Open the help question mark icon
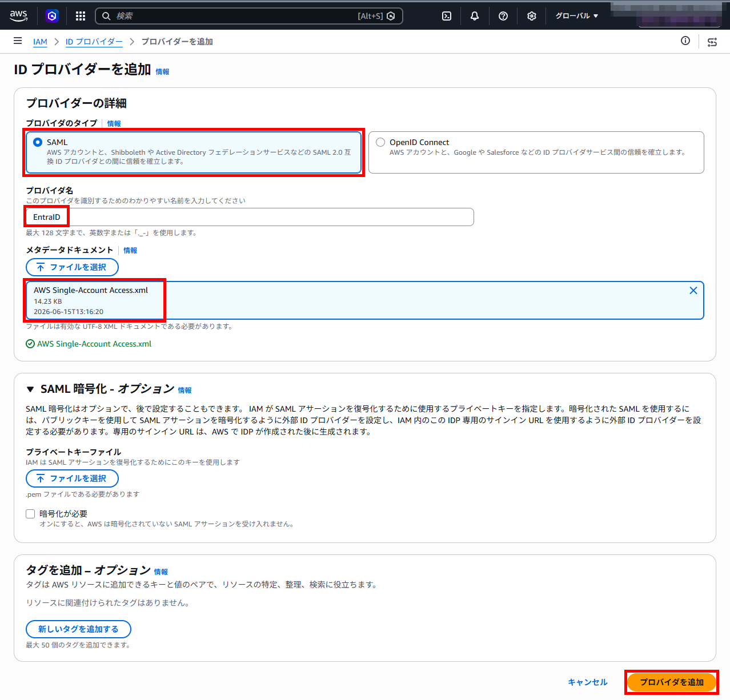 tap(503, 16)
